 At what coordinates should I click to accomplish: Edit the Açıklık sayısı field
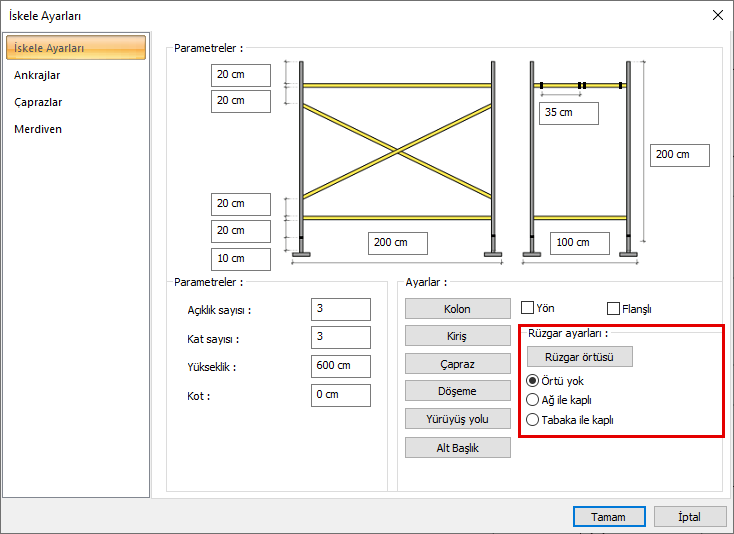pyautogui.click(x=341, y=309)
